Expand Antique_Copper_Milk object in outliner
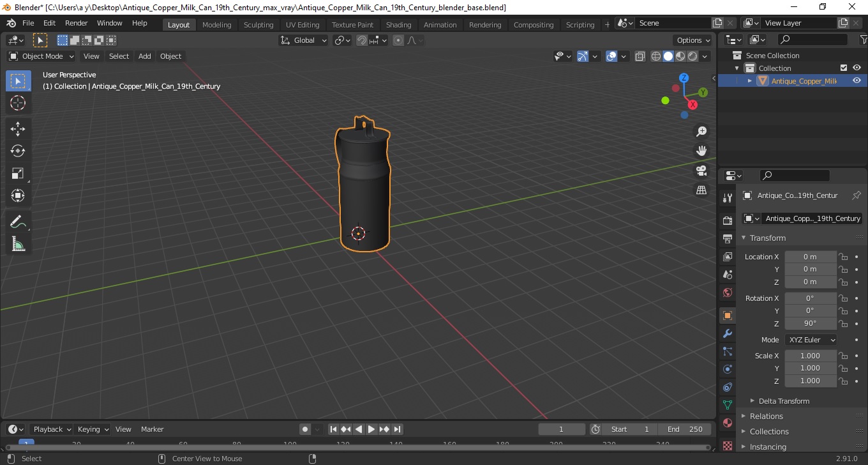This screenshot has height=465, width=868. click(750, 80)
